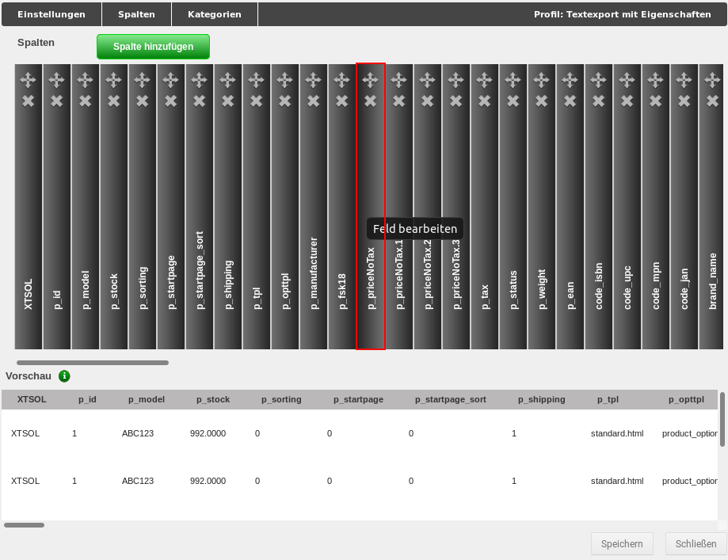Remove the brand_name column
This screenshot has height=560, width=728.
pyautogui.click(x=711, y=101)
